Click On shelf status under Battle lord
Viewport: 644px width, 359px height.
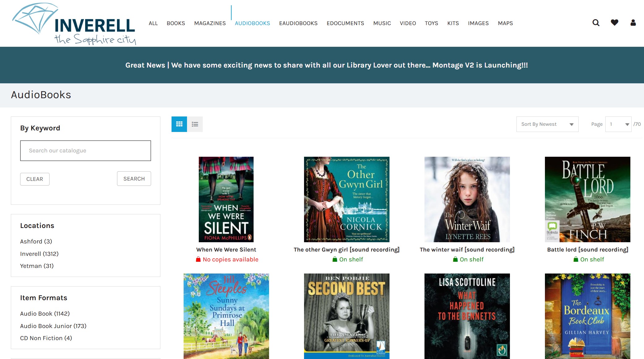click(x=588, y=260)
